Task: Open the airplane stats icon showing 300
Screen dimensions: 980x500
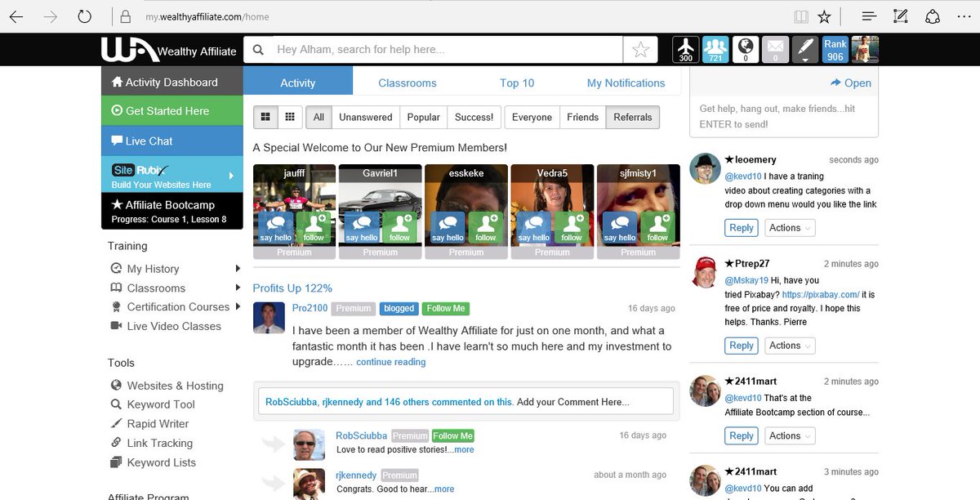Action: click(685, 49)
